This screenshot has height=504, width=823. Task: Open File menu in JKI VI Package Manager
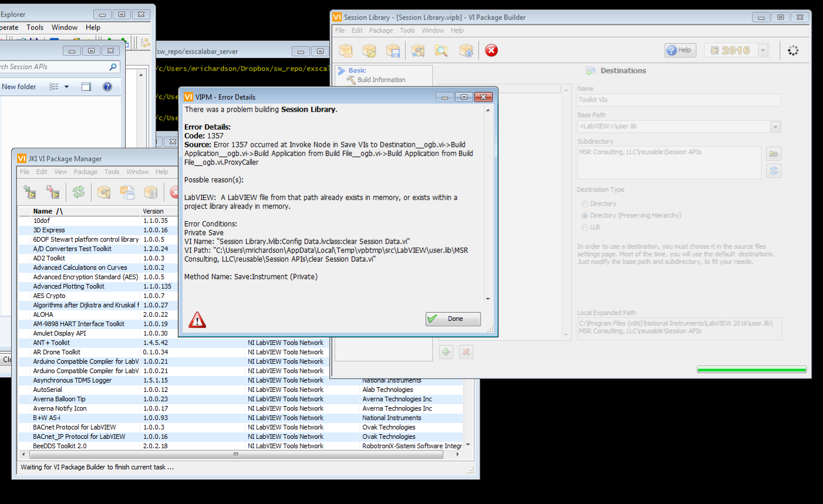25,172
